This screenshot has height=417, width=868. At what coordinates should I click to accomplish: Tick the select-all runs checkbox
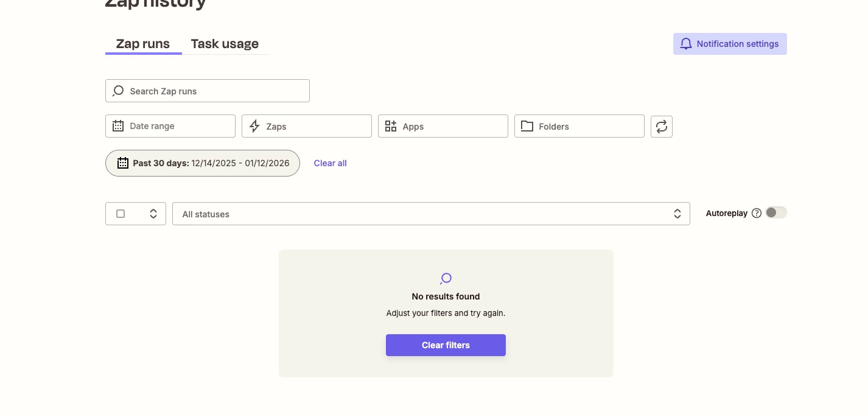pos(121,214)
